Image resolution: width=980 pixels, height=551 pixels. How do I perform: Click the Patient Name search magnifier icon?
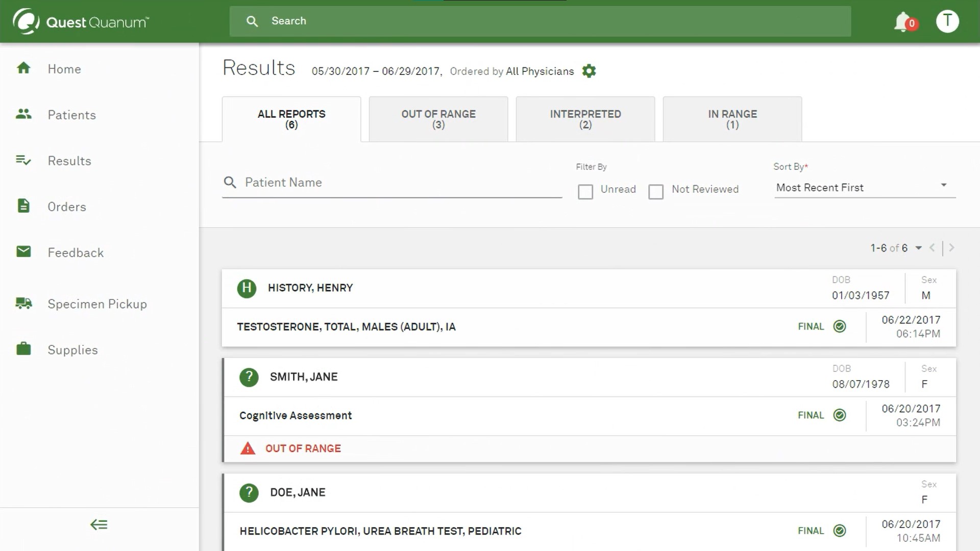(230, 182)
